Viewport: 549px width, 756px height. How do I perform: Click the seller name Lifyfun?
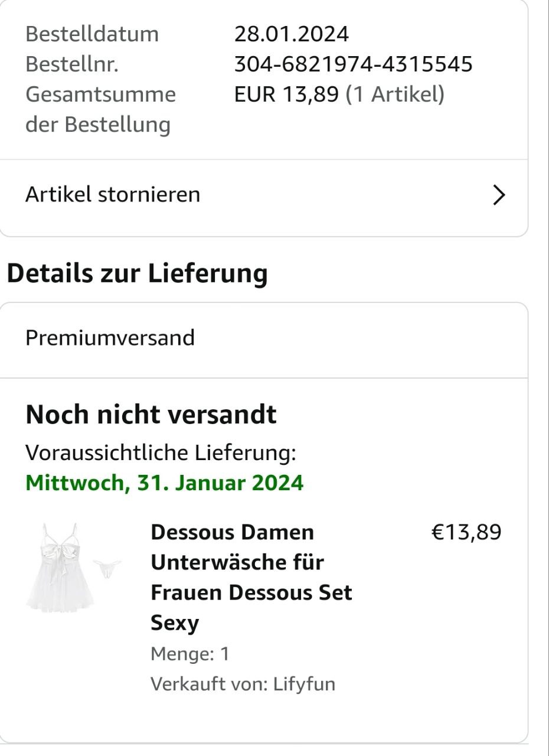[304, 684]
